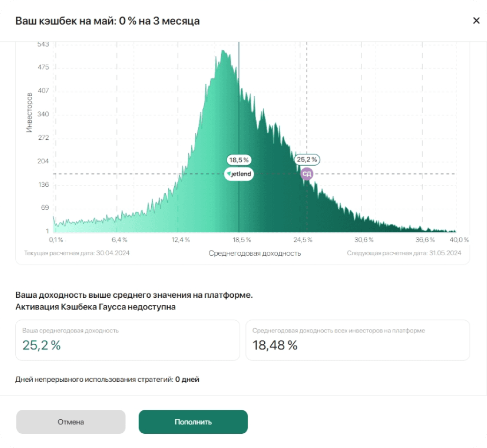Viewport: 487px width, 448px height.
Task: Click the 25,2 % chart tooltip label
Action: (307, 159)
